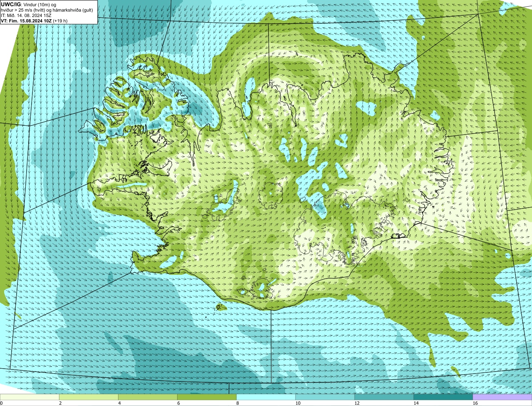
Task: Click the legend label '12'
Action: [357, 403]
